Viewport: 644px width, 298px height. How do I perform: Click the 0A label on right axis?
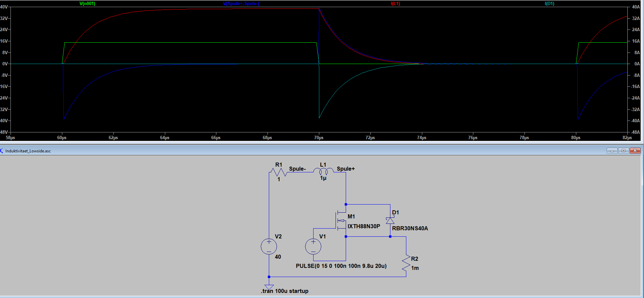click(637, 64)
